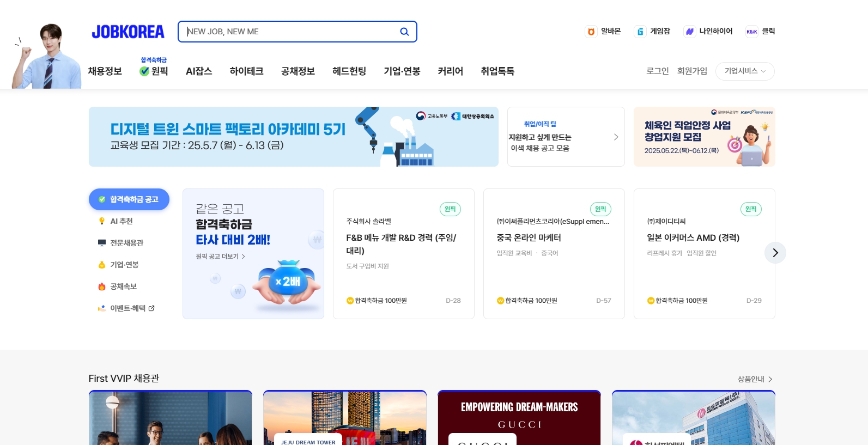868x445 pixels.
Task: Open the 취업/이직 팁 arrow chevron
Action: [x=616, y=137]
